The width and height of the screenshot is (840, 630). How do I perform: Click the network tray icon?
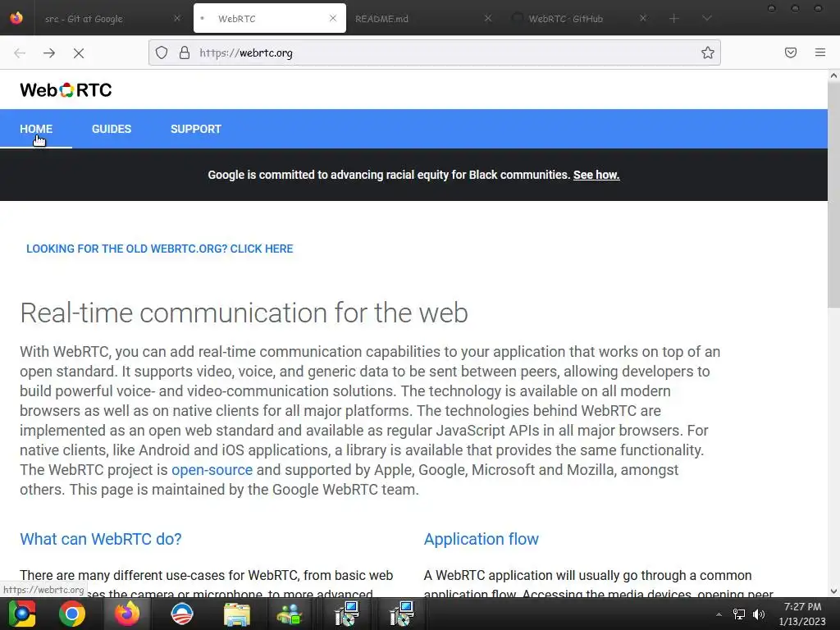point(739,614)
